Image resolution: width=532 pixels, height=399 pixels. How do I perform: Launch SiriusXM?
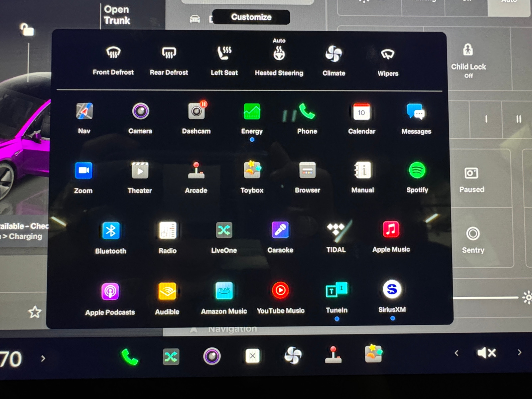(x=392, y=289)
